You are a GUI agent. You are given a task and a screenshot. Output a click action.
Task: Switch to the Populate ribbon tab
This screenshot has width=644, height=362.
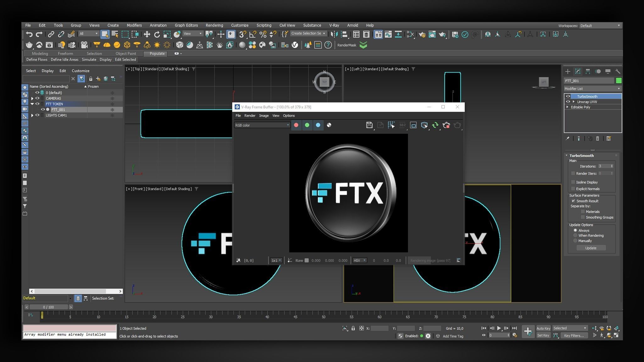coord(157,53)
